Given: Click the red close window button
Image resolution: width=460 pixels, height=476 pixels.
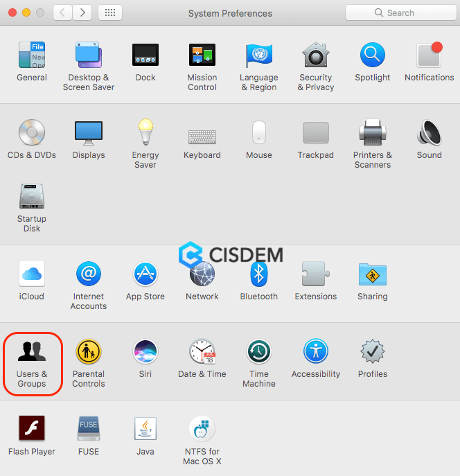Looking at the screenshot, I should 12,12.
